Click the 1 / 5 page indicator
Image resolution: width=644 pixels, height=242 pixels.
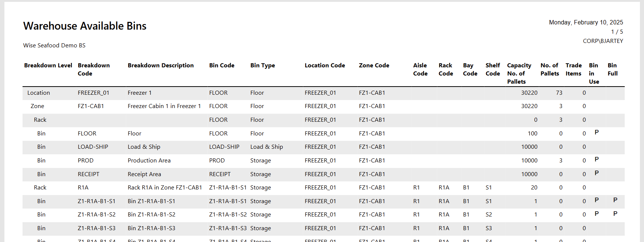(617, 32)
